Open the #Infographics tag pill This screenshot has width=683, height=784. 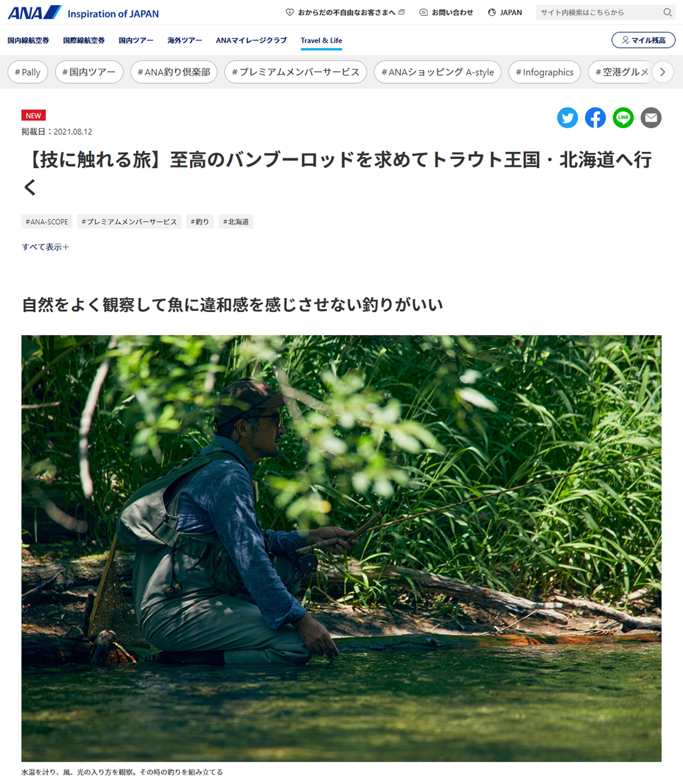544,72
